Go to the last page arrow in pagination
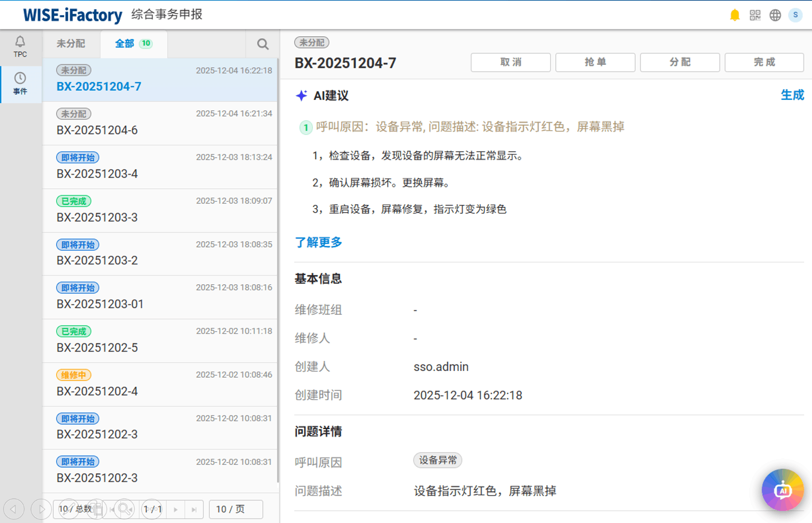Image resolution: width=812 pixels, height=523 pixels. coord(194,509)
